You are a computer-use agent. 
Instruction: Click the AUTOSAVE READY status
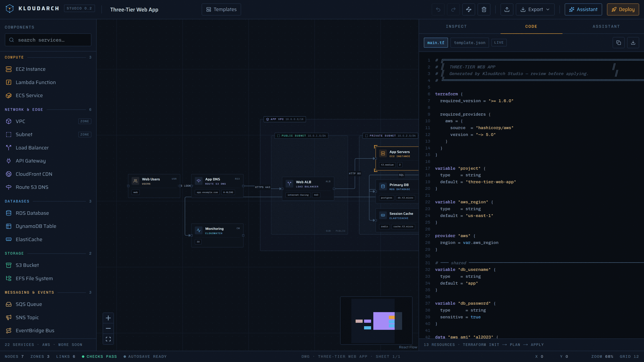[145, 357]
